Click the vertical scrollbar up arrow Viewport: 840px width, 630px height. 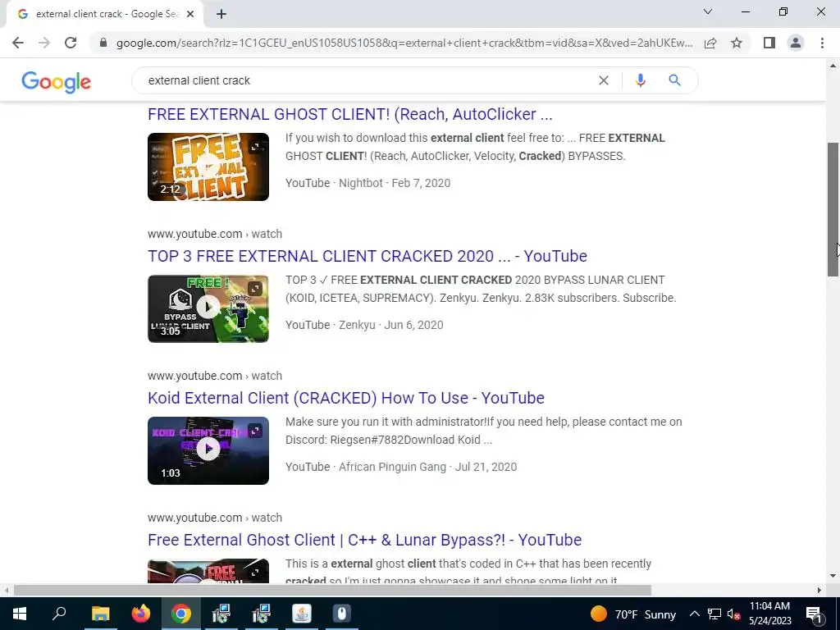coord(833,66)
